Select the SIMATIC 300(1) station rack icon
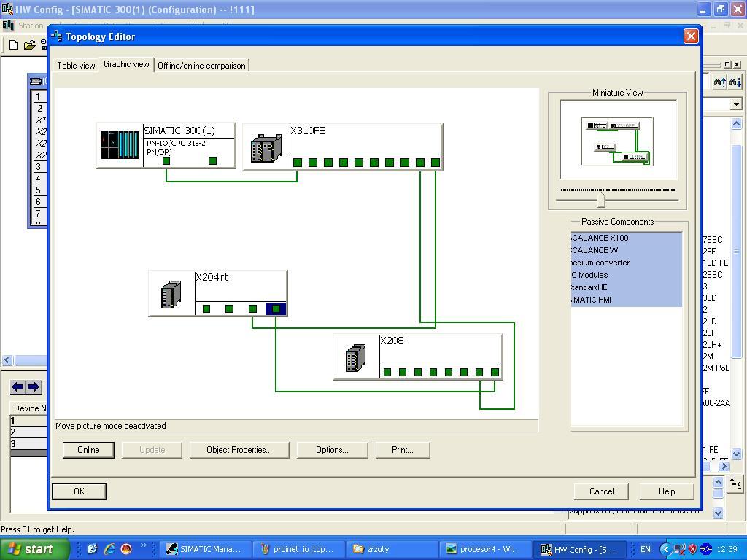 coord(120,144)
